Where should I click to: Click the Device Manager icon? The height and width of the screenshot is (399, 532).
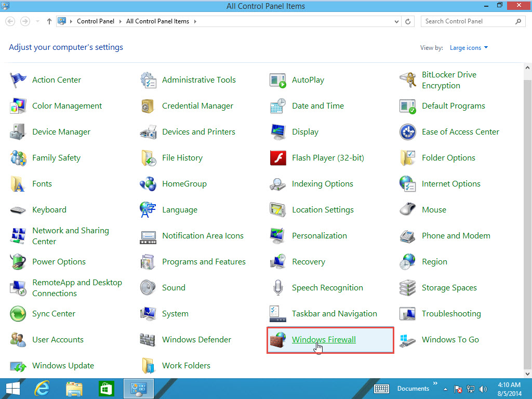click(x=18, y=132)
